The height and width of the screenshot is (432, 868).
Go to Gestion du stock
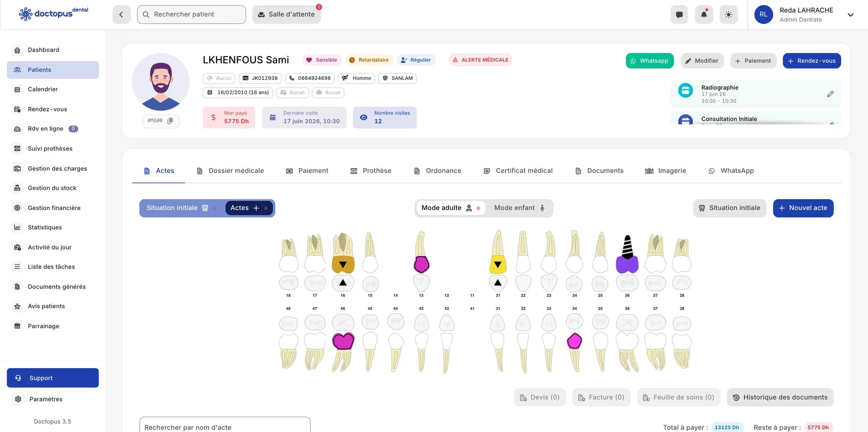pyautogui.click(x=53, y=188)
